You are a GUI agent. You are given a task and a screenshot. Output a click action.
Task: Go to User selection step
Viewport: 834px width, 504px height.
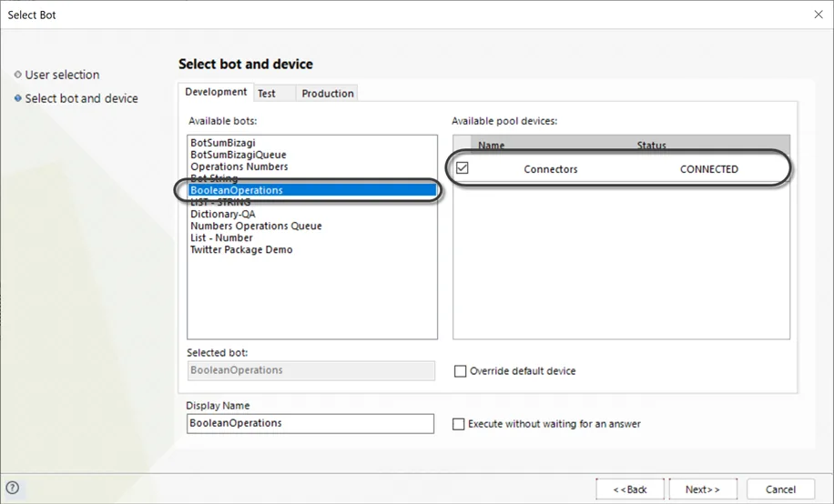point(62,75)
